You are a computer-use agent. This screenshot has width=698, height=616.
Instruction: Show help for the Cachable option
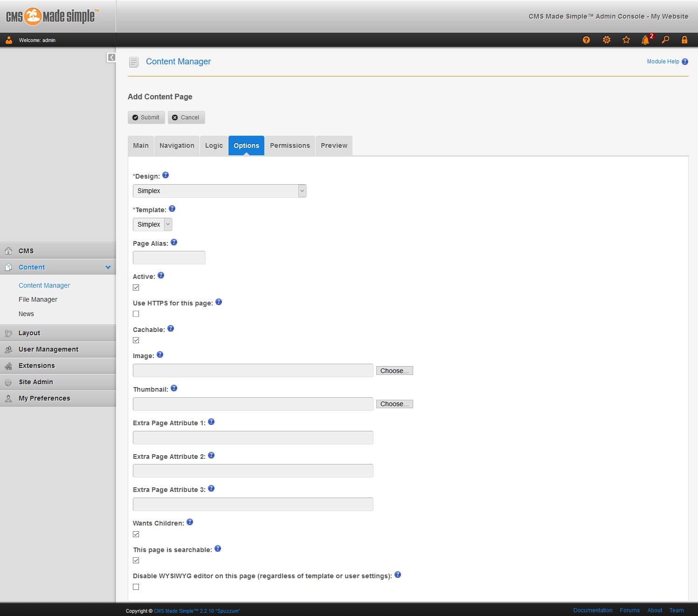click(171, 329)
